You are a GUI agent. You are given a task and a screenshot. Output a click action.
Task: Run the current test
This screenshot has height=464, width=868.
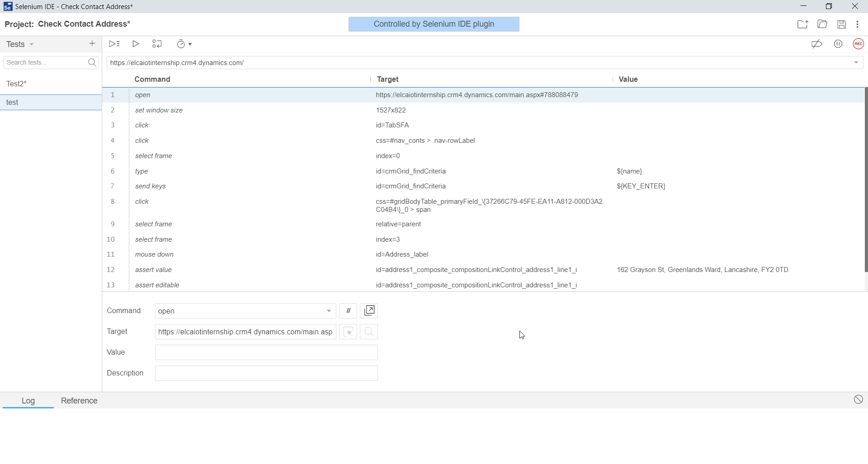(136, 44)
